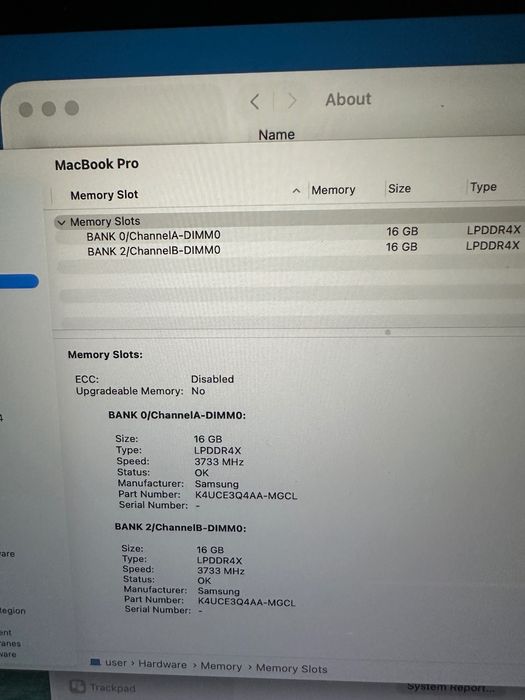
Task: Select BANK 0/ChannelA-DIMM0 row in the table
Action: [288, 234]
